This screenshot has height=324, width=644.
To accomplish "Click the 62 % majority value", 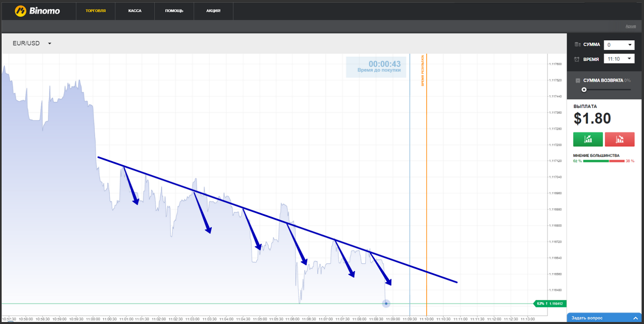I will (x=577, y=161).
